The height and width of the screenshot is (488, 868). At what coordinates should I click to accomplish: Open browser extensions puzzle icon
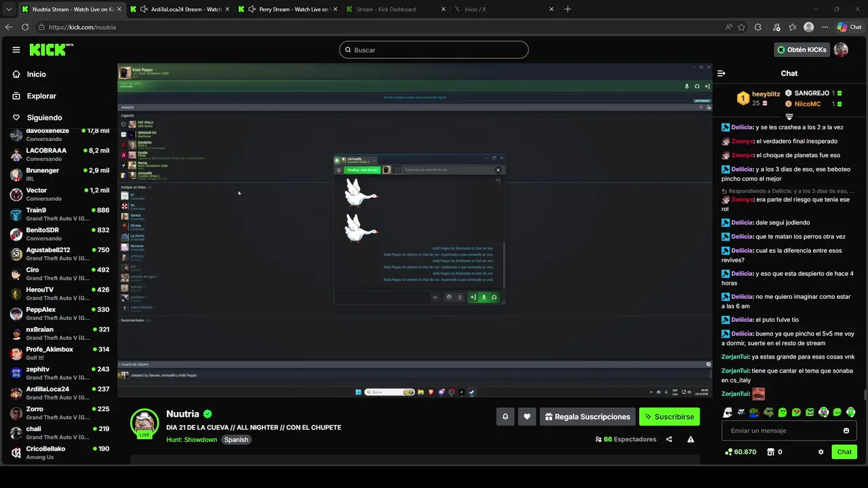pyautogui.click(x=758, y=27)
